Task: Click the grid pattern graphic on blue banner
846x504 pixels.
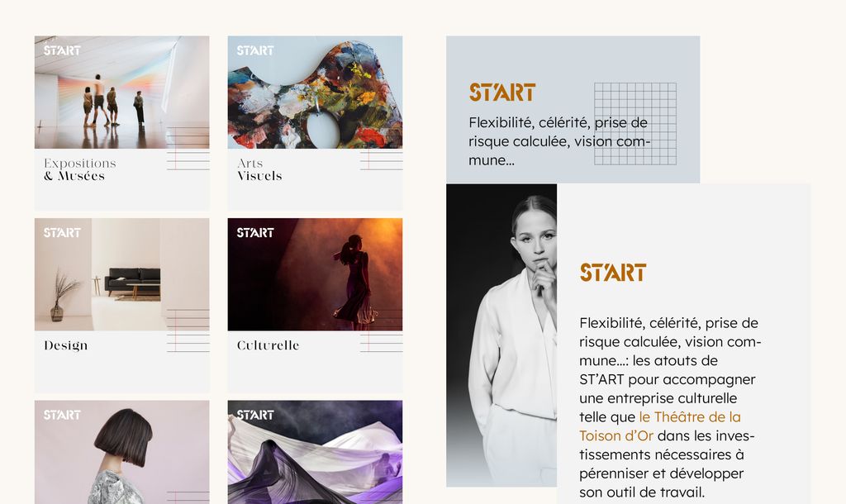Action: click(635, 124)
